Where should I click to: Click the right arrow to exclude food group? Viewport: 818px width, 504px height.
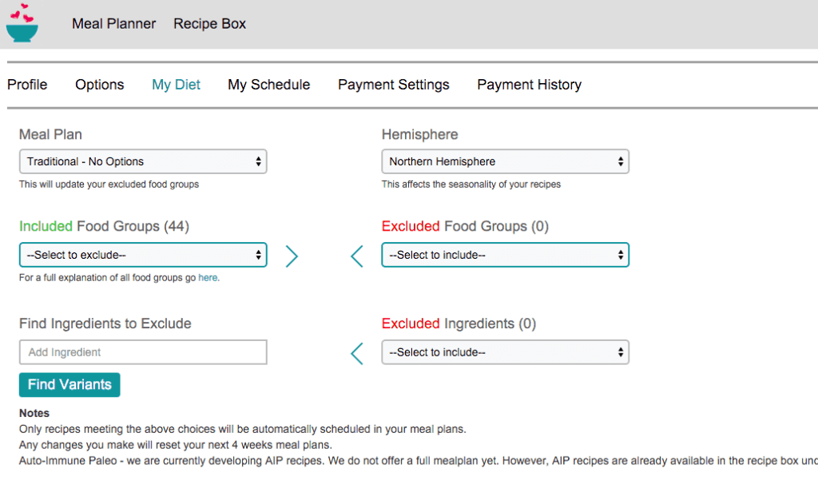pyautogui.click(x=292, y=256)
